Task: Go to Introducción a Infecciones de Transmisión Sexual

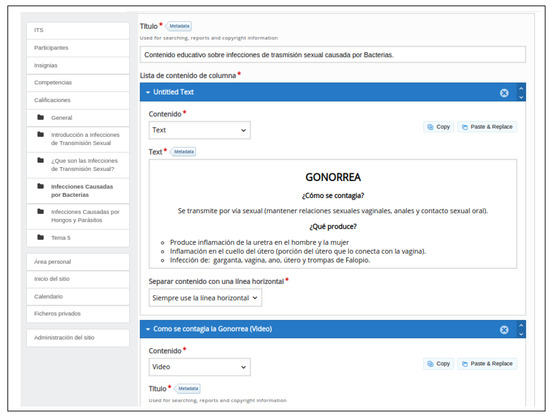Action: [x=78, y=139]
